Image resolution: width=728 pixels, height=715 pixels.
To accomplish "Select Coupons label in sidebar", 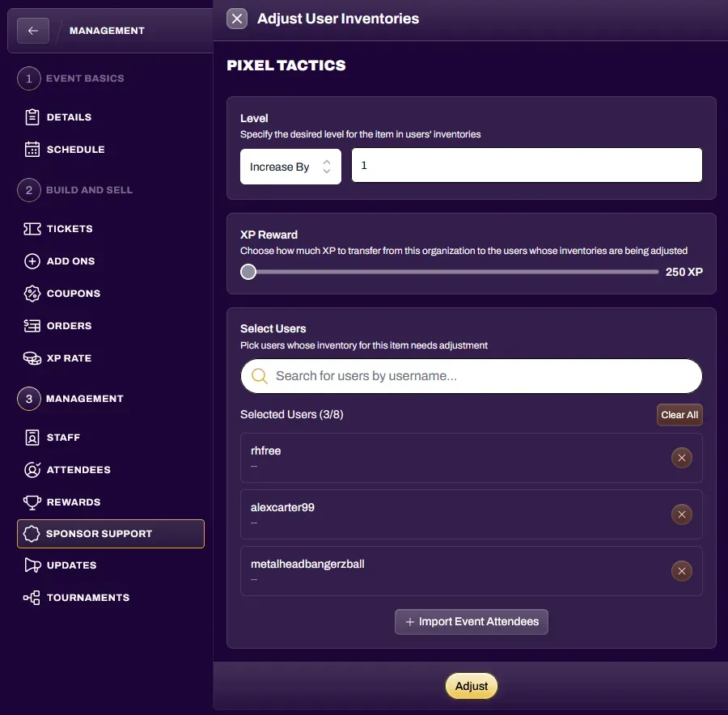I will coord(74,294).
